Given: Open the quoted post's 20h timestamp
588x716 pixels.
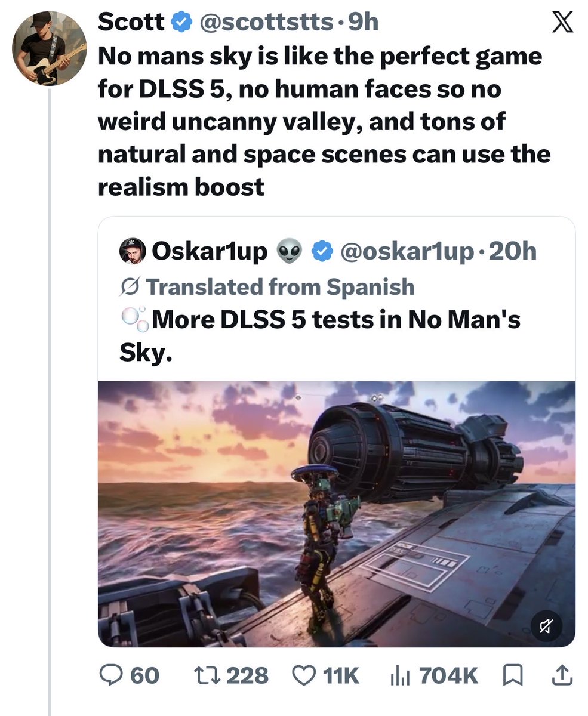Looking at the screenshot, I should click(512, 252).
